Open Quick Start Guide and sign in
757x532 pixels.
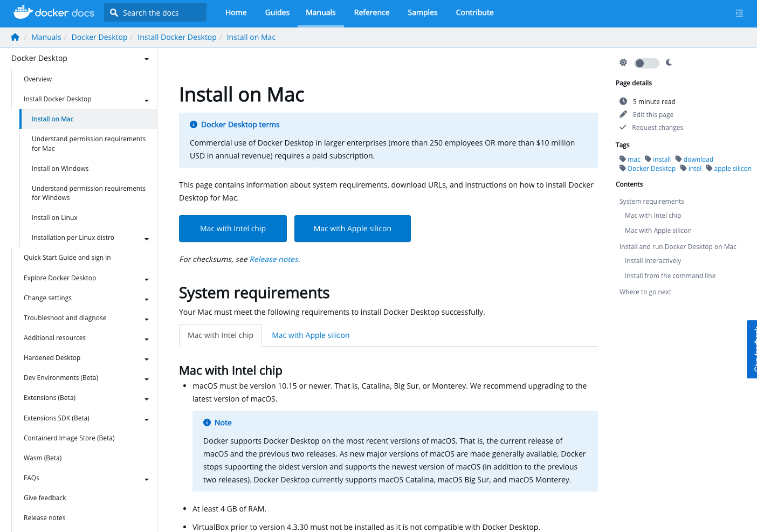coord(67,258)
